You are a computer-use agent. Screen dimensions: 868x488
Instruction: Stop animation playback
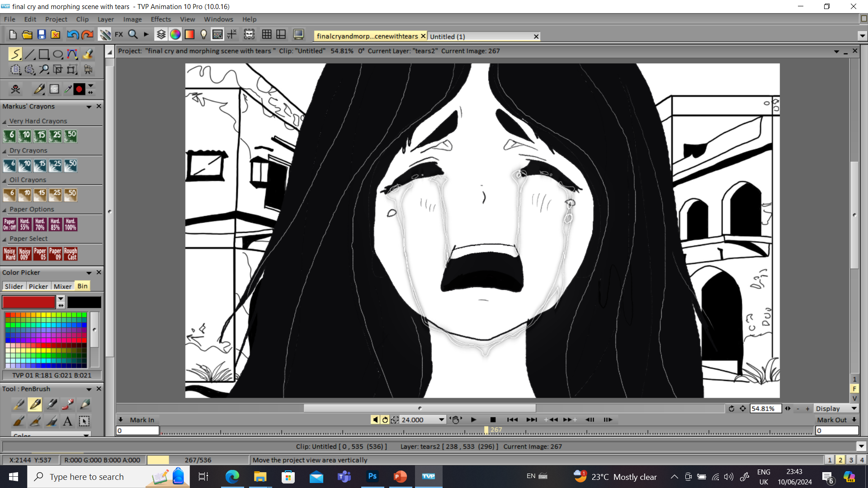[x=493, y=420]
